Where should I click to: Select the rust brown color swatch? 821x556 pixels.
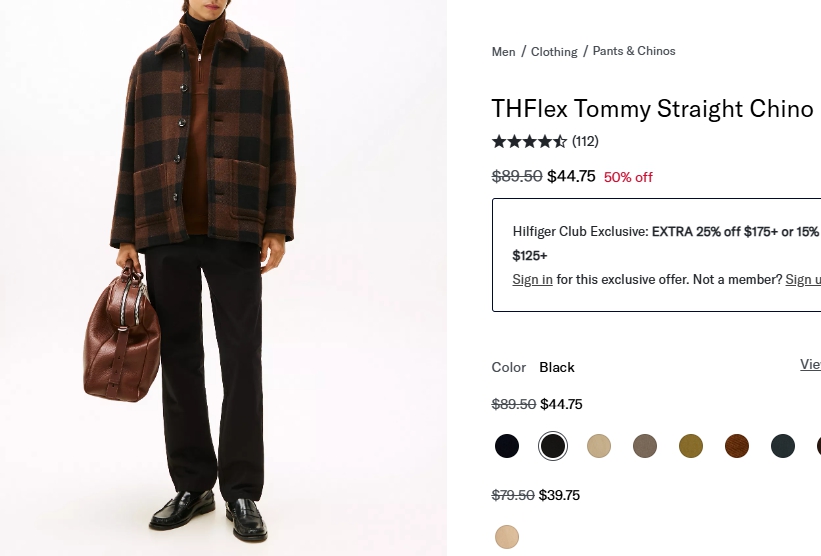(737, 446)
